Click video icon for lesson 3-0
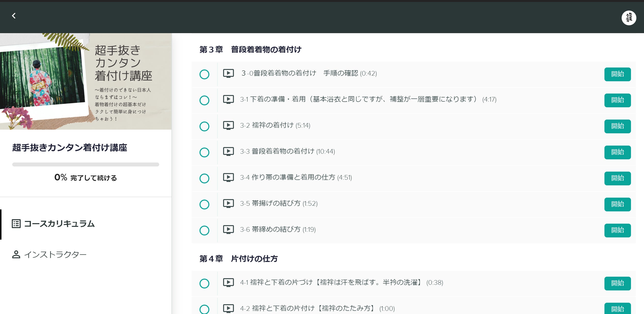 click(x=228, y=73)
